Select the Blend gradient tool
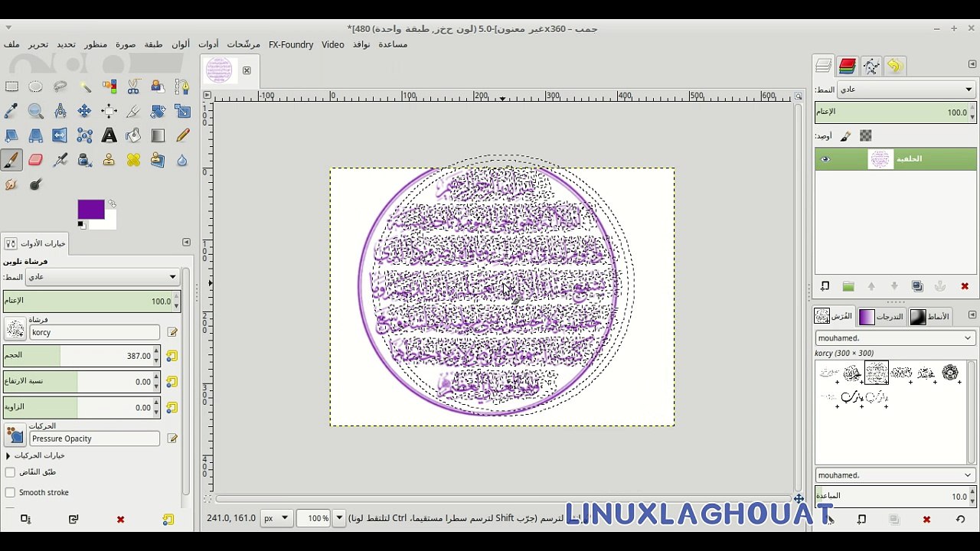The width and height of the screenshot is (980, 551). point(158,135)
